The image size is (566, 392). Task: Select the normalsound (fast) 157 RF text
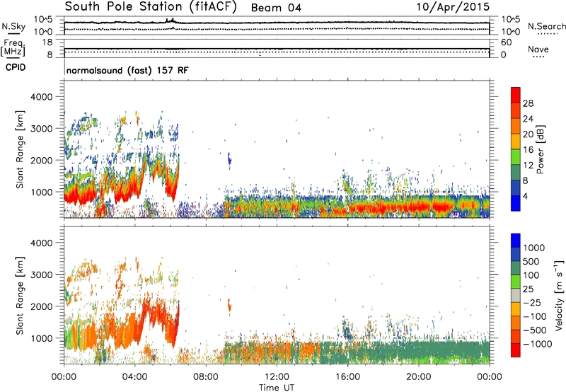tap(127, 70)
